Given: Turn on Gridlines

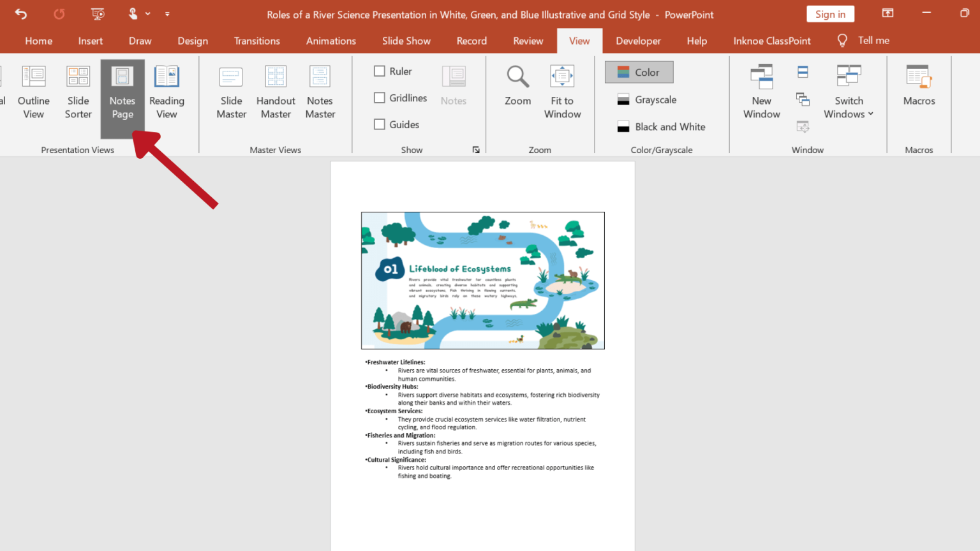Looking at the screenshot, I should pyautogui.click(x=379, y=98).
